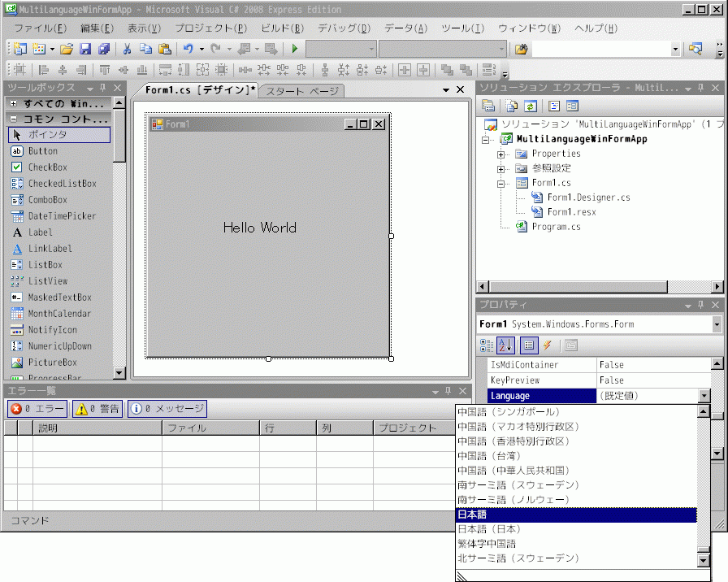The image size is (728, 582).
Task: Choose 中国語 (台湾) from the language list
Action: (x=576, y=456)
